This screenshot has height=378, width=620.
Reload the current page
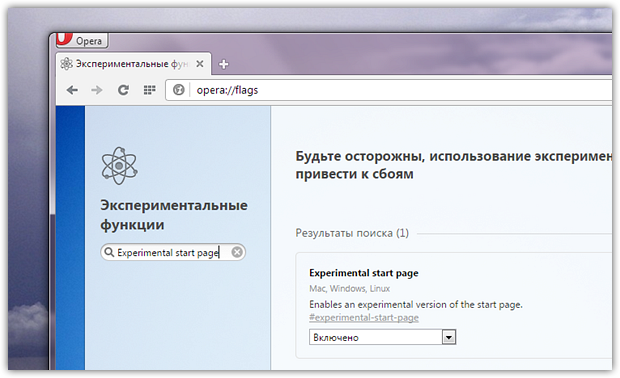123,90
